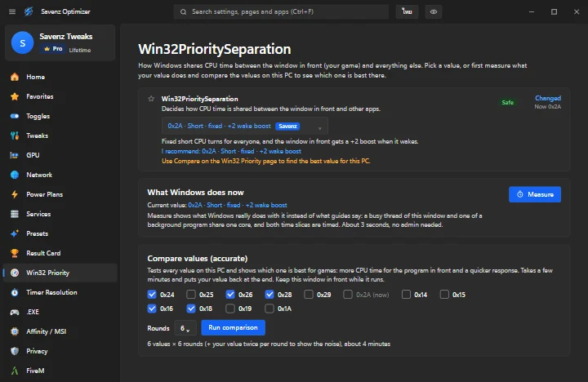Click the Safe badge

pos(508,102)
